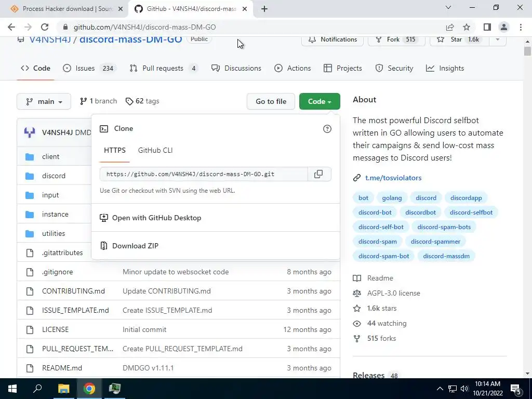The width and height of the screenshot is (532, 399).
Task: Open the t.me/tosviolators link
Action: point(393,178)
